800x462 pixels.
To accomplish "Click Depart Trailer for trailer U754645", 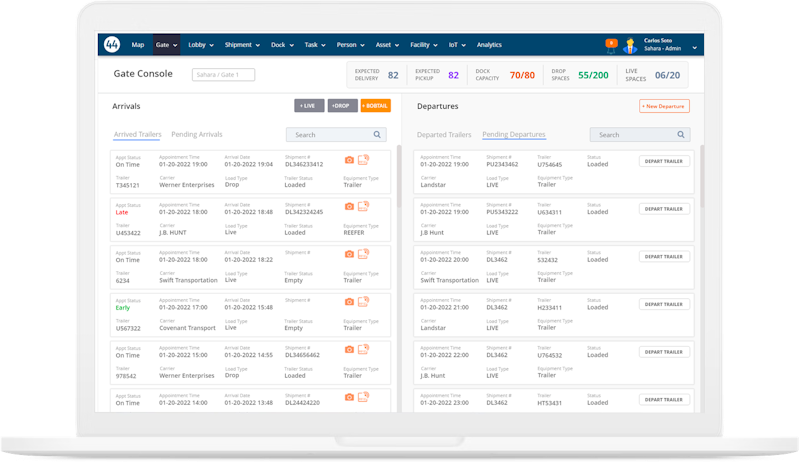I will tap(664, 161).
